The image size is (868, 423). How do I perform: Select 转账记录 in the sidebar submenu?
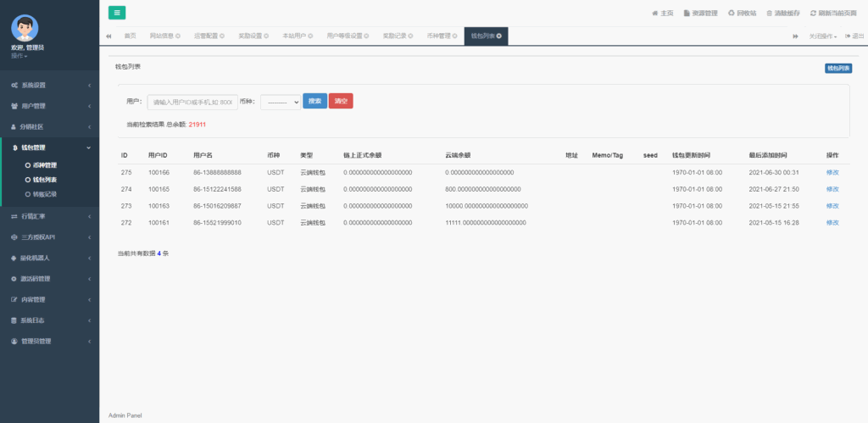coord(45,194)
